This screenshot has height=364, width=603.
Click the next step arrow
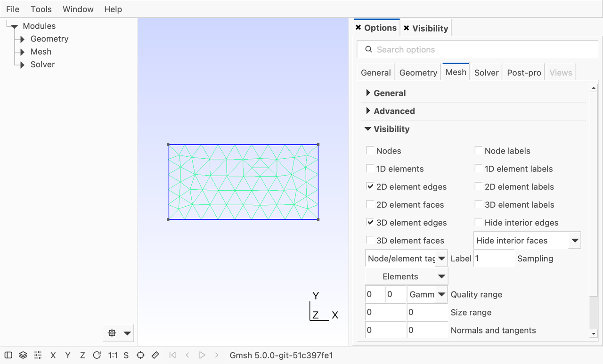tap(217, 355)
